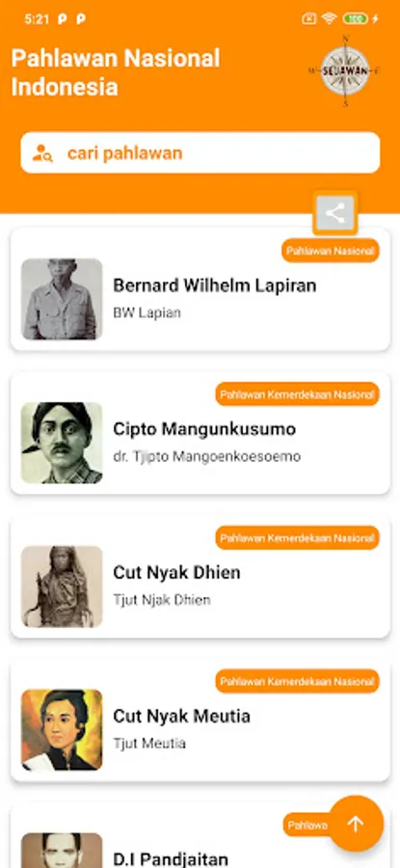Tap the Wi-Fi icon in status bar

point(330,19)
